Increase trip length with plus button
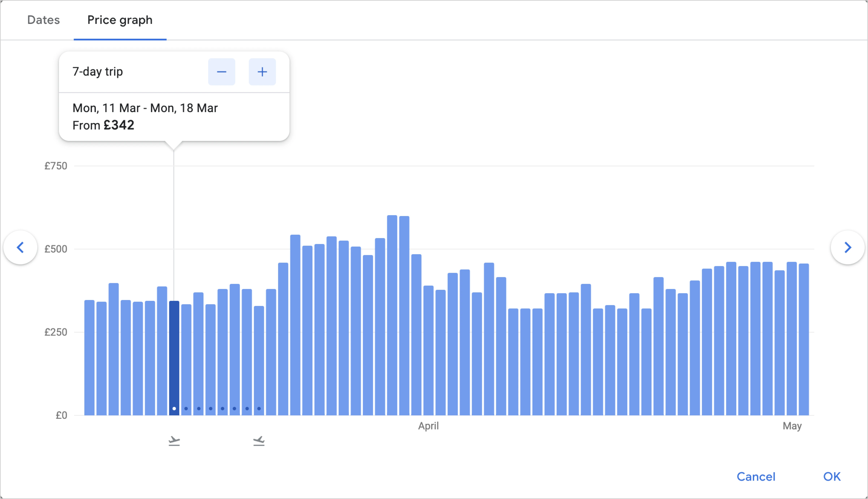 (262, 72)
